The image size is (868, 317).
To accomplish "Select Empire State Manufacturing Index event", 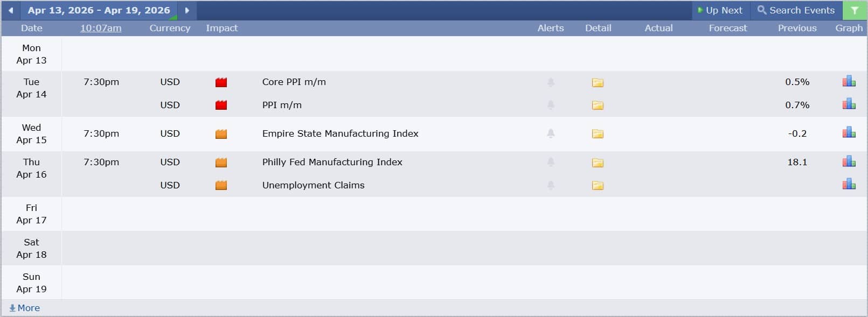I will tap(340, 133).
